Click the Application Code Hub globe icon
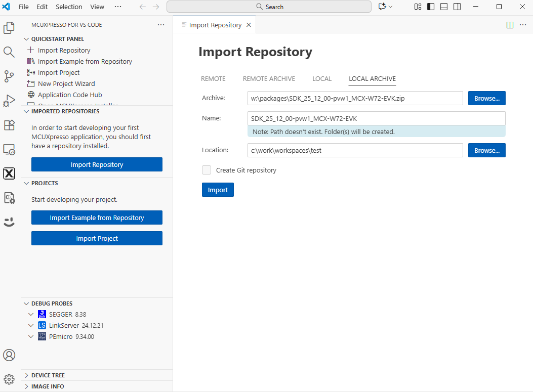This screenshot has width=533, height=392. click(32, 95)
